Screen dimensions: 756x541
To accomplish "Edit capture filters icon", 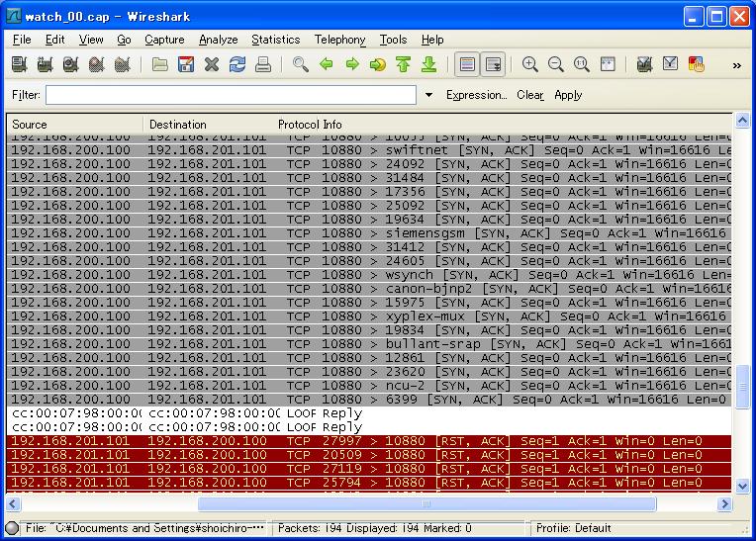I will pyautogui.click(x=644, y=64).
